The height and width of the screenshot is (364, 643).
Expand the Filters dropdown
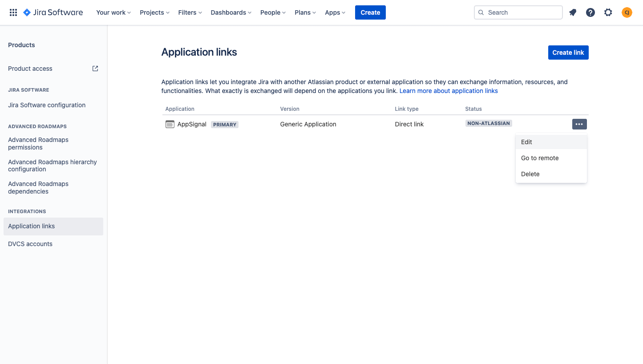[x=190, y=12]
